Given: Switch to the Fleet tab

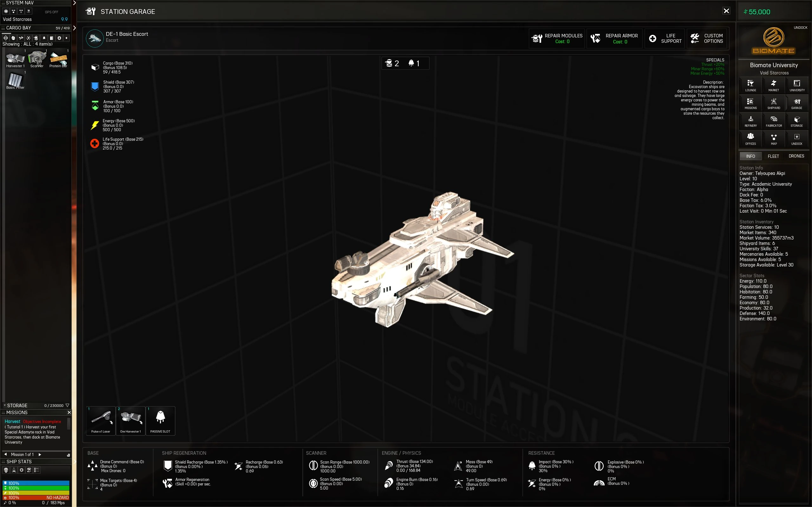Looking at the screenshot, I should tap(773, 156).
